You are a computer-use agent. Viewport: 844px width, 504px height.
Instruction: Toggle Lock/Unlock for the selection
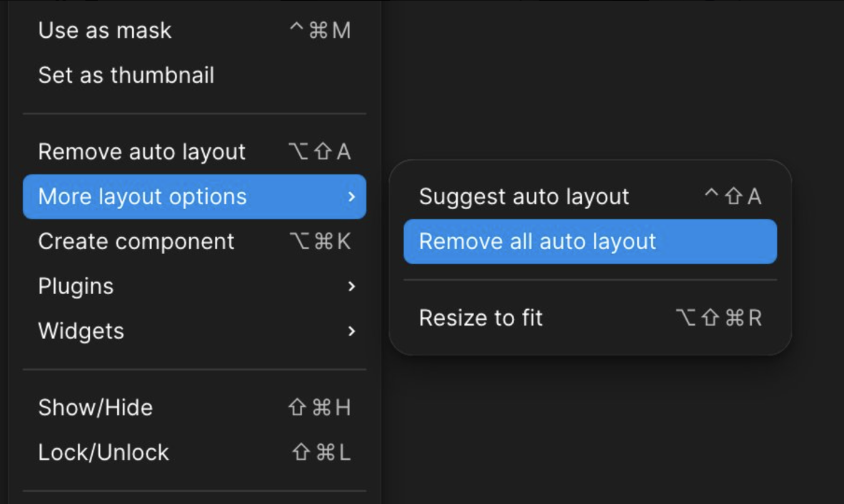point(104,453)
